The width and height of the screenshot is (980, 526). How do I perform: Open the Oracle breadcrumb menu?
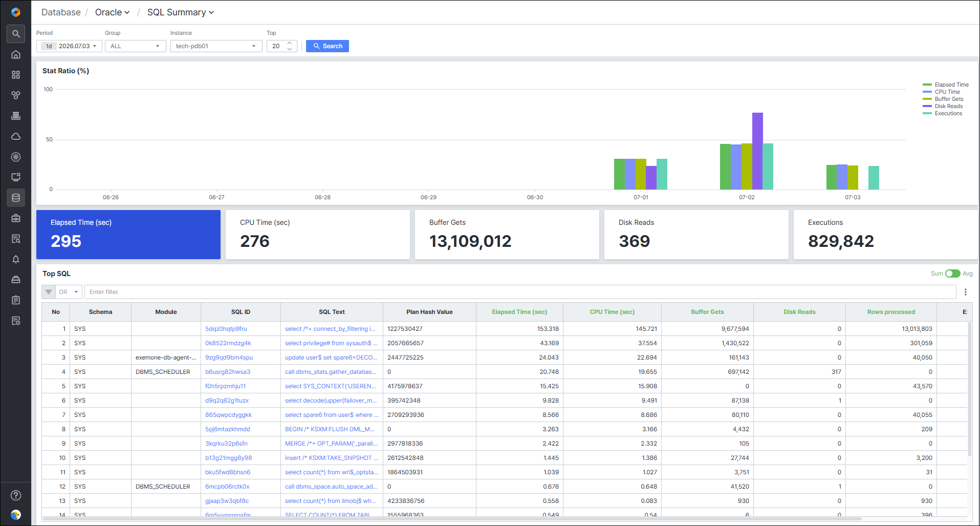coord(113,12)
